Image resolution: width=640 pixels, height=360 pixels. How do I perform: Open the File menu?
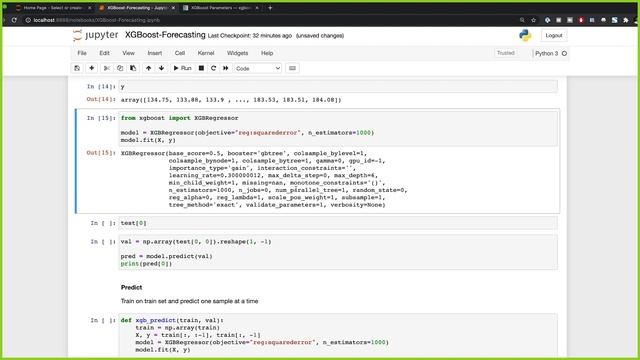coord(82,53)
